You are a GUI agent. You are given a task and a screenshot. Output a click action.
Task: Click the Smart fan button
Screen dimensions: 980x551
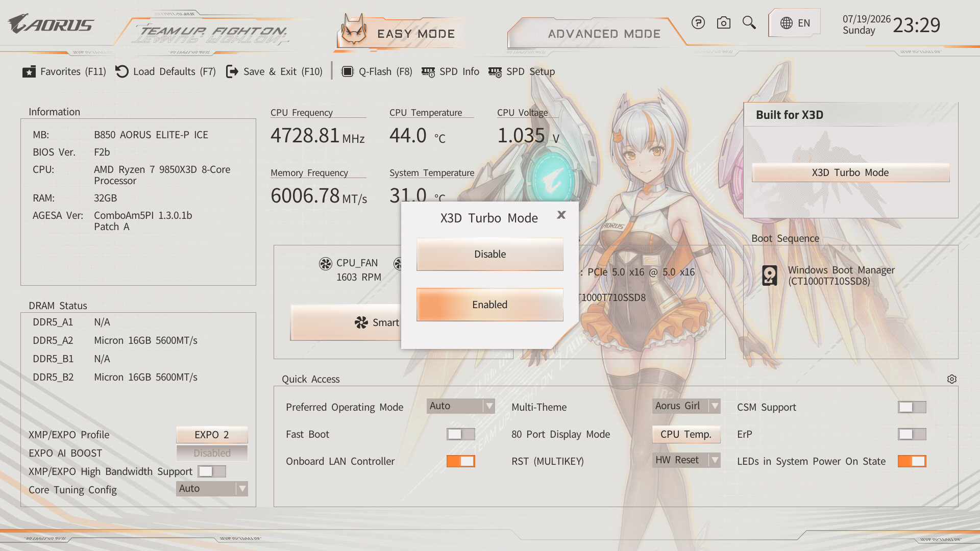[346, 322]
